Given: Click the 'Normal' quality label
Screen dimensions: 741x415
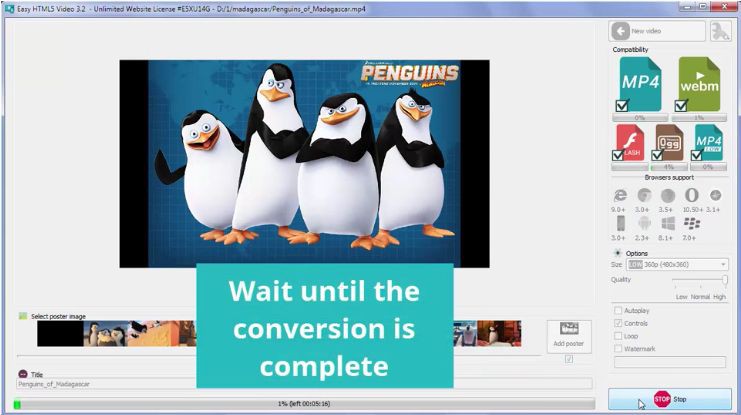Looking at the screenshot, I should tap(700, 297).
